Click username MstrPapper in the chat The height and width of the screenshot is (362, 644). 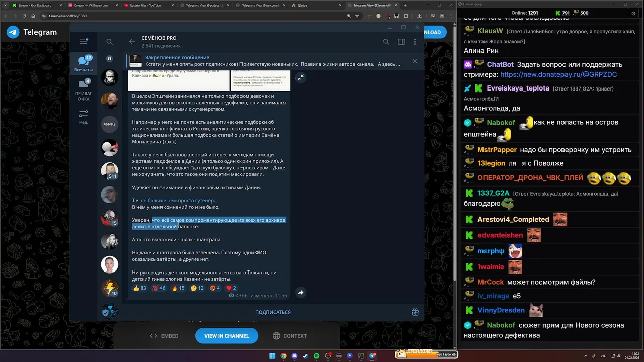(x=497, y=150)
